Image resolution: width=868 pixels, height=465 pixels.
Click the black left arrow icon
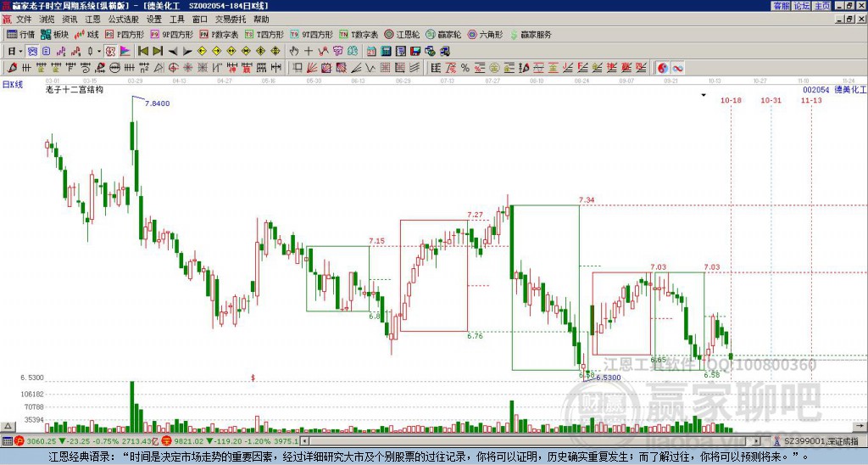173,51
